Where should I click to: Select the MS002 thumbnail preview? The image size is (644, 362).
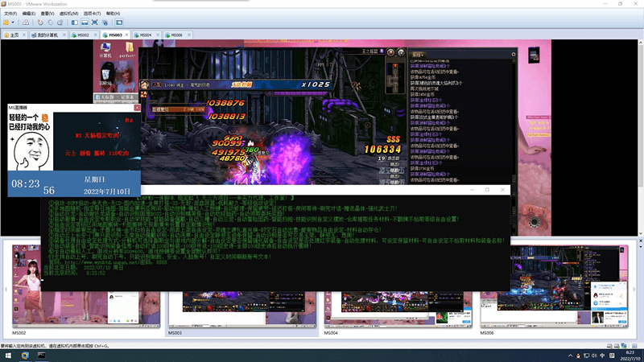coord(86,286)
